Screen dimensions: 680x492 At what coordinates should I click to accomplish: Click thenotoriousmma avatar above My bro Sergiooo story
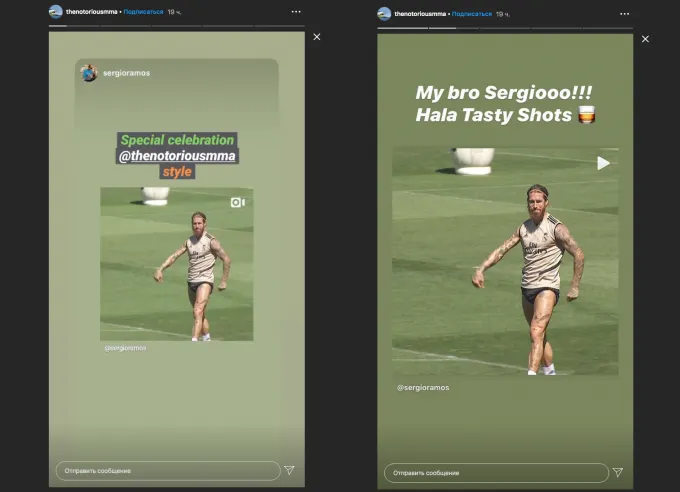(384, 13)
